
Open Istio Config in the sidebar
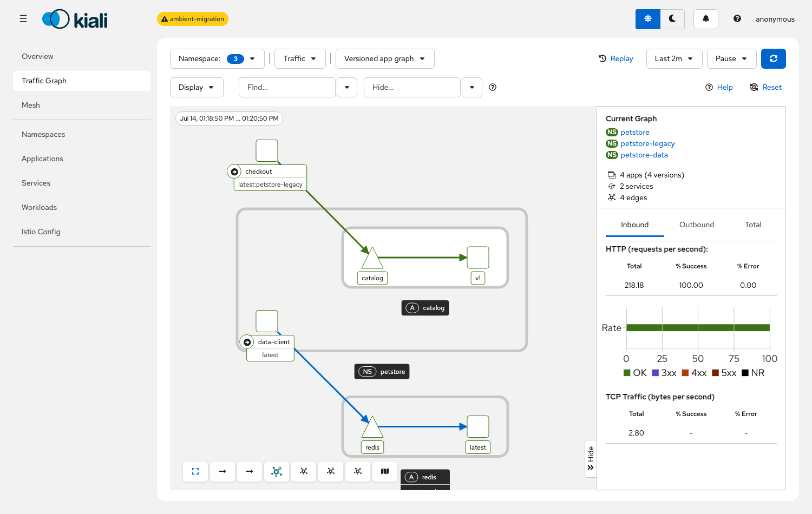[x=82, y=232]
